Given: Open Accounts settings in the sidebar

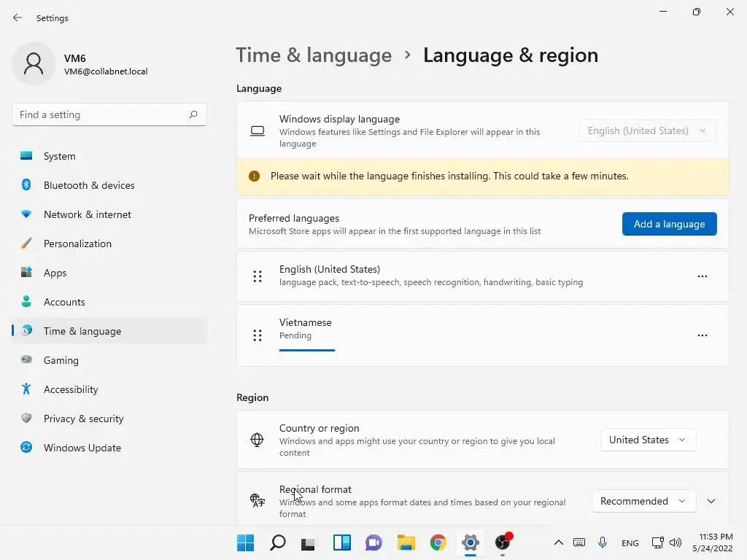Looking at the screenshot, I should pyautogui.click(x=109, y=302).
